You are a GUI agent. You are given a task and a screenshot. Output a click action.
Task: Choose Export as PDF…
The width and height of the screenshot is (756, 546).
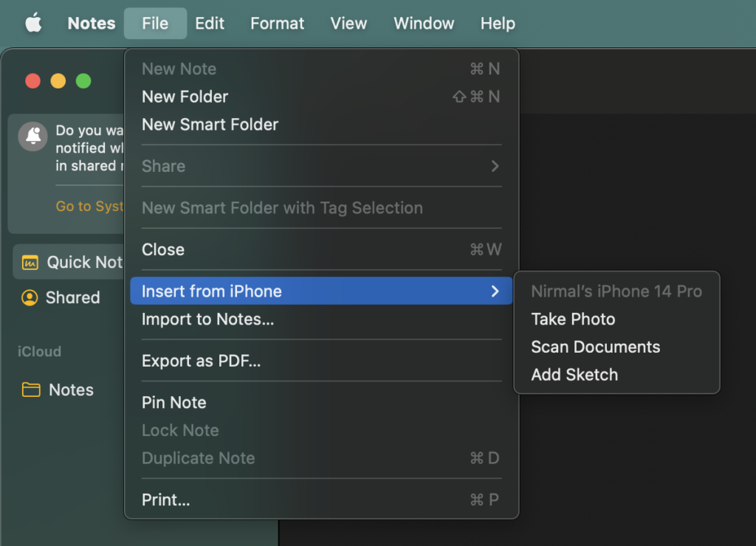click(321, 361)
